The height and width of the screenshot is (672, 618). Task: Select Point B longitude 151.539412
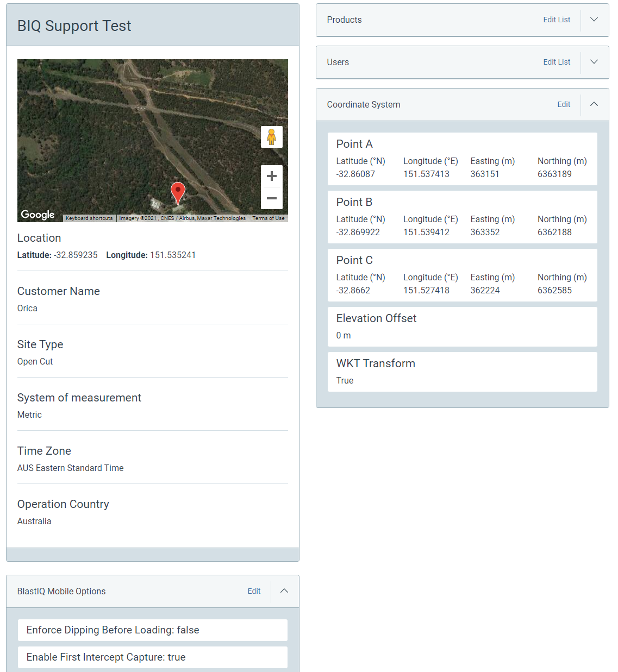coord(426,232)
